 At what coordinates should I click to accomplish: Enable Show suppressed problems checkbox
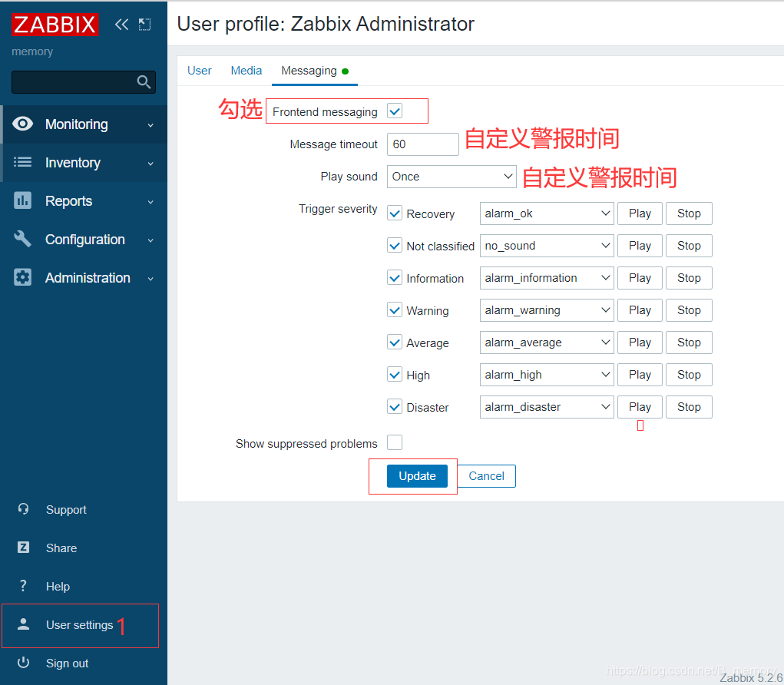pyautogui.click(x=395, y=442)
